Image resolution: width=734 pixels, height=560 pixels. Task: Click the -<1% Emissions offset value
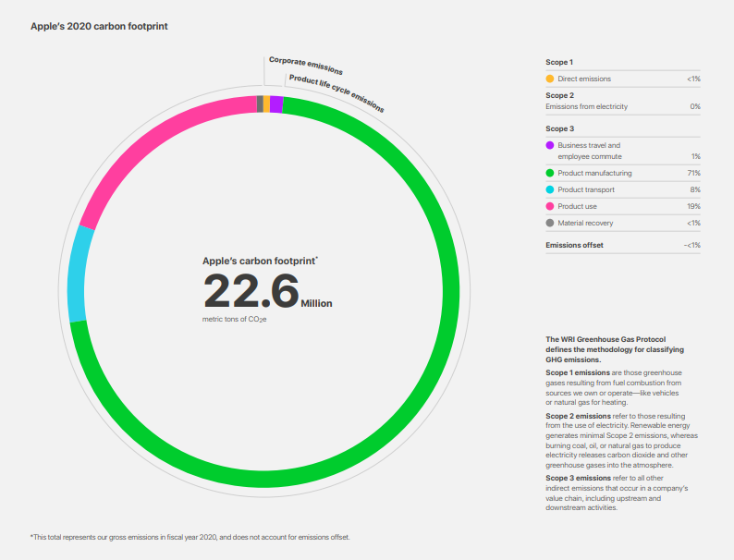(x=691, y=245)
